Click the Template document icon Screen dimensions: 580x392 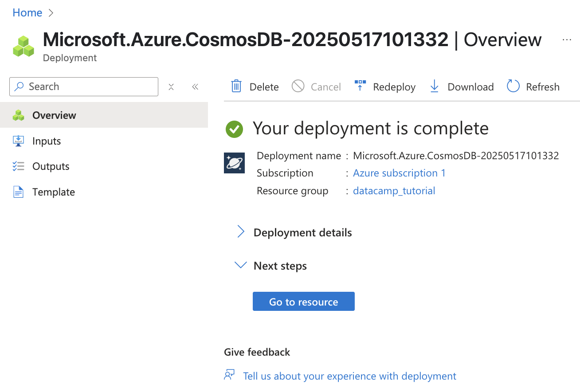[18, 192]
